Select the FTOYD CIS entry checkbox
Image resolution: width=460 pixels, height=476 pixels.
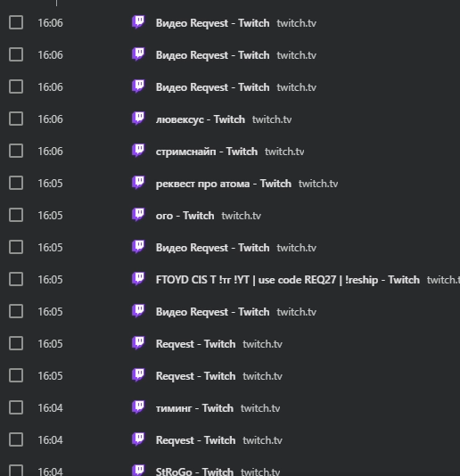[x=16, y=279]
